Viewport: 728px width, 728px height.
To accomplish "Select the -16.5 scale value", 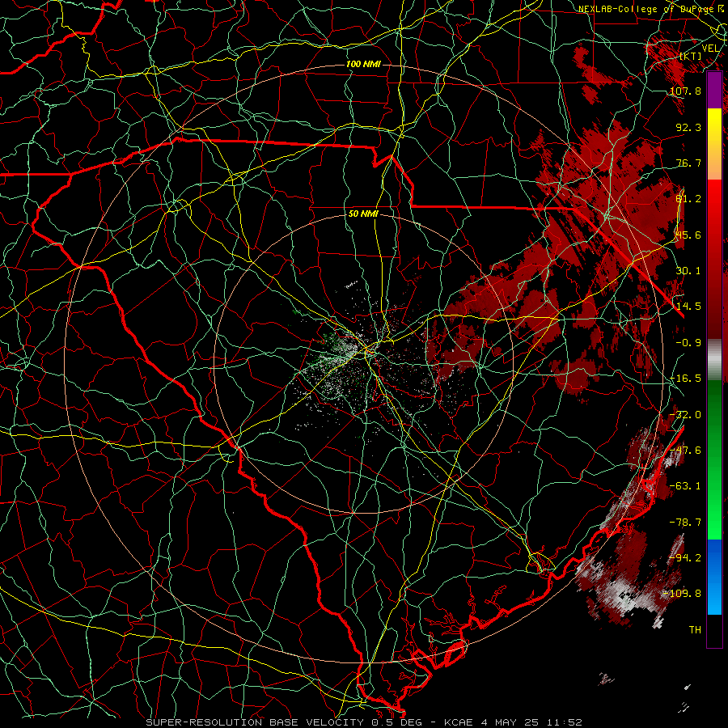I will (686, 379).
